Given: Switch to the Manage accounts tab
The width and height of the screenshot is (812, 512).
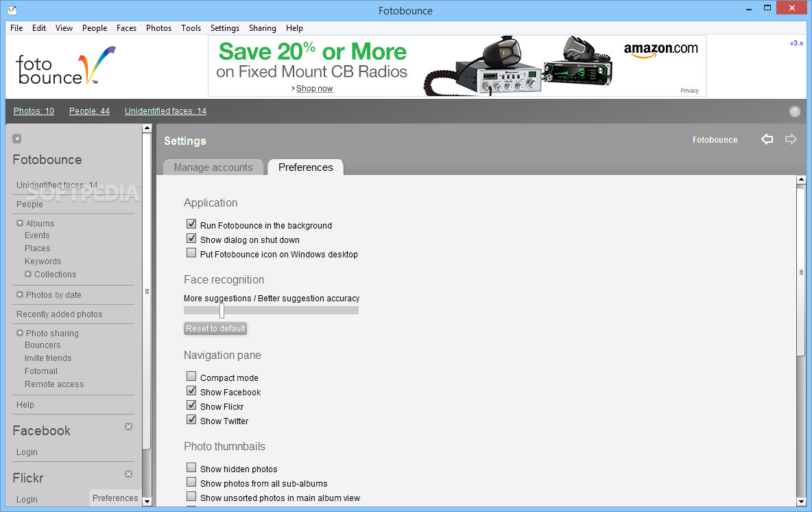Looking at the screenshot, I should point(213,167).
